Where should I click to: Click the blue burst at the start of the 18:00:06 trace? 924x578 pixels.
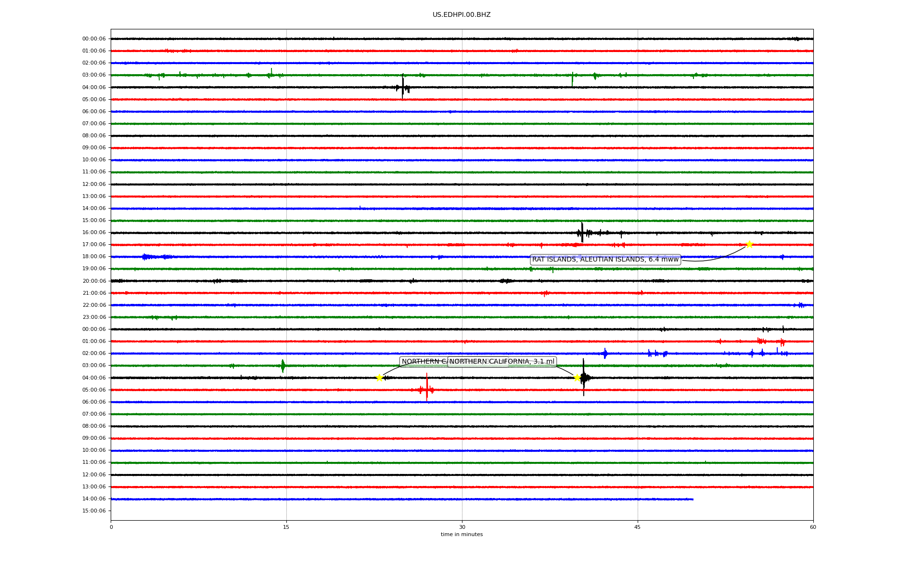(x=146, y=257)
